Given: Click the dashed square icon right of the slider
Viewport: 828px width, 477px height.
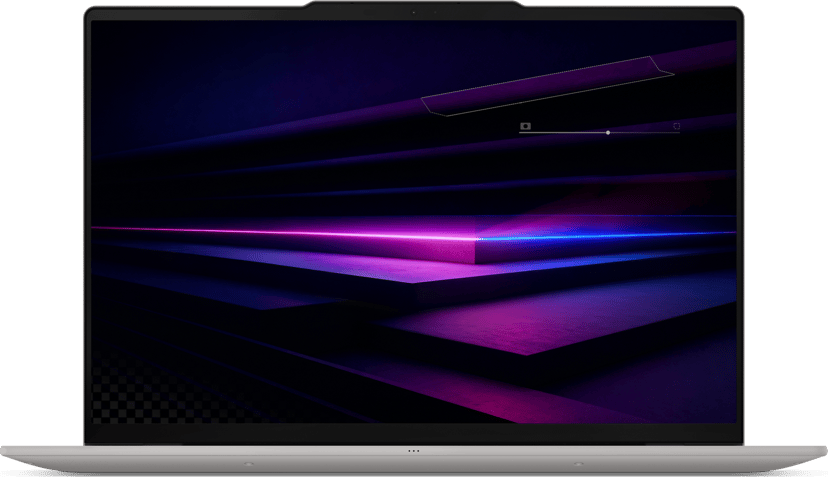Looking at the screenshot, I should (x=676, y=126).
